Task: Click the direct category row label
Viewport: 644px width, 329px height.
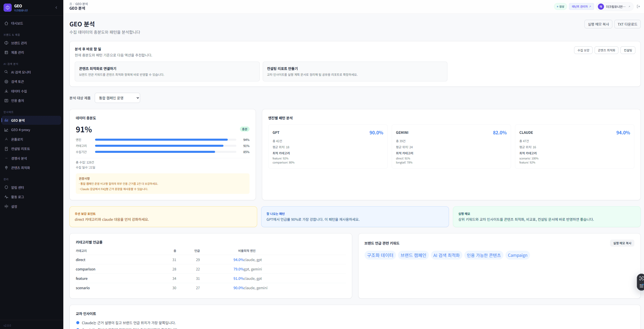Action: [x=81, y=260]
